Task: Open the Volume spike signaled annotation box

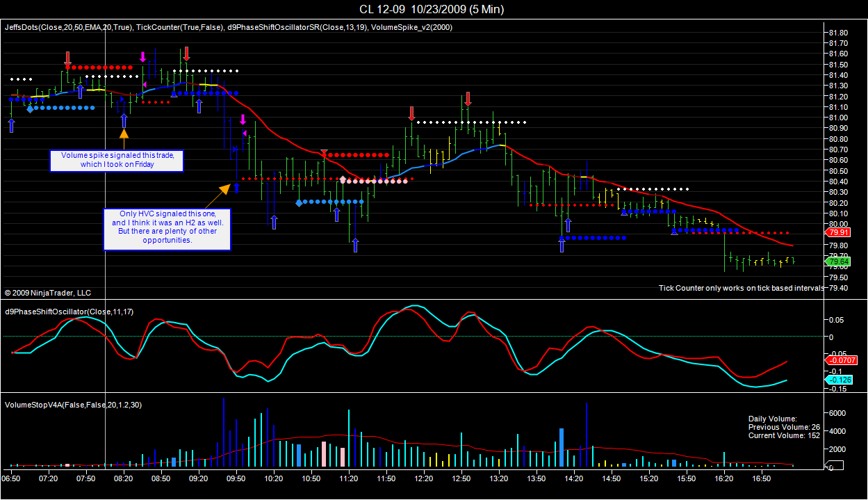Action: tap(117, 161)
